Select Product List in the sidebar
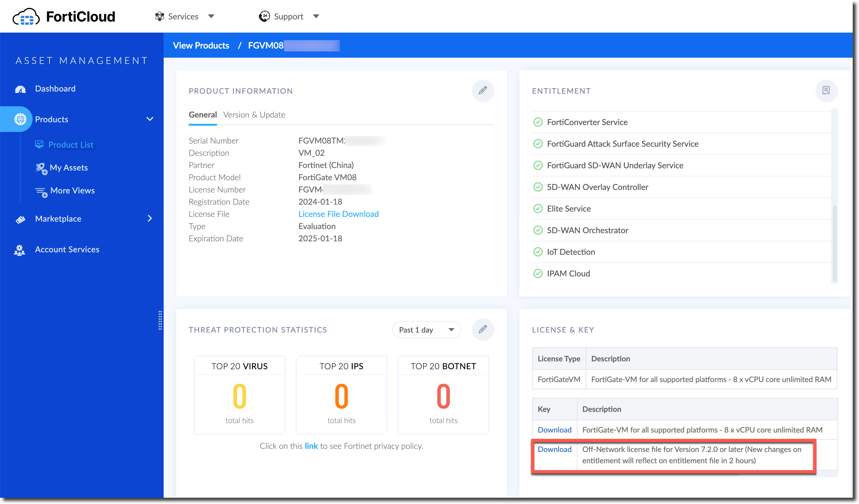The height and width of the screenshot is (504, 859). click(71, 144)
